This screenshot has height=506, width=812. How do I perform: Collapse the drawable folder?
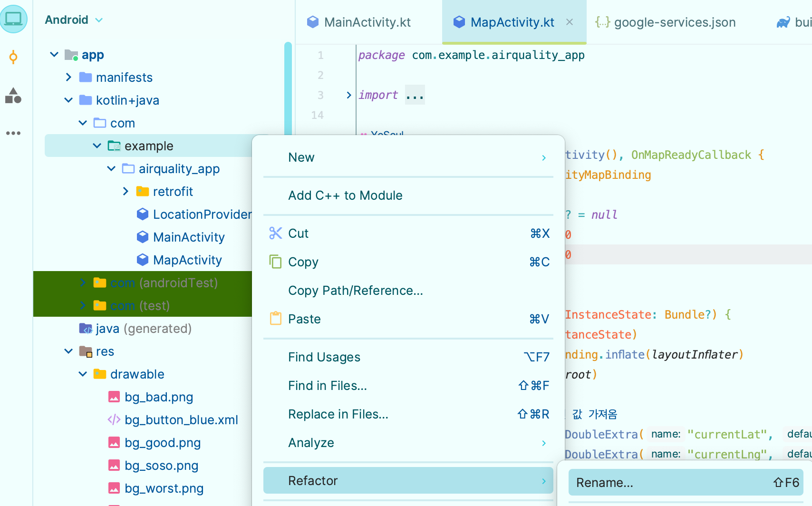tap(83, 374)
